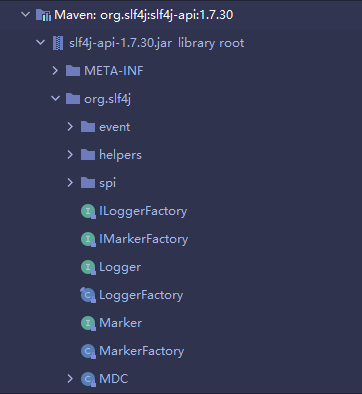
Task: Expand the META-INF folder
Action: coord(55,71)
